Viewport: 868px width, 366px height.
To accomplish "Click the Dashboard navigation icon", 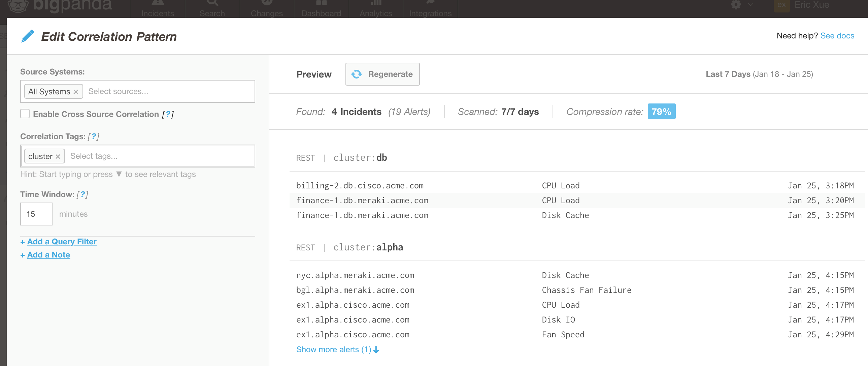I will point(321,7).
